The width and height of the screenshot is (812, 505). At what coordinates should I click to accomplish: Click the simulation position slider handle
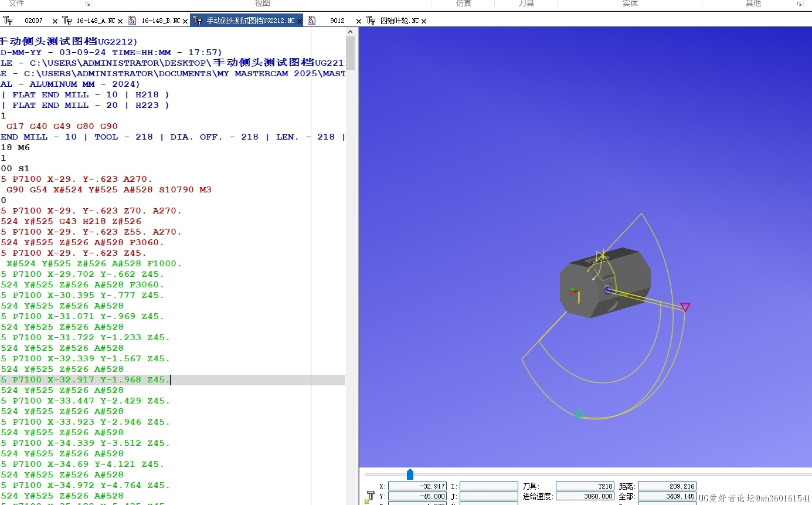coord(410,474)
